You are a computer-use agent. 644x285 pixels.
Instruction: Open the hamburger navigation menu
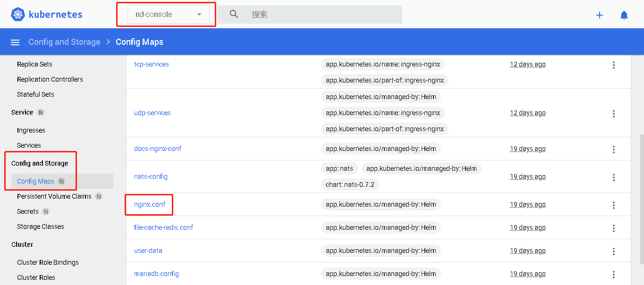(15, 42)
